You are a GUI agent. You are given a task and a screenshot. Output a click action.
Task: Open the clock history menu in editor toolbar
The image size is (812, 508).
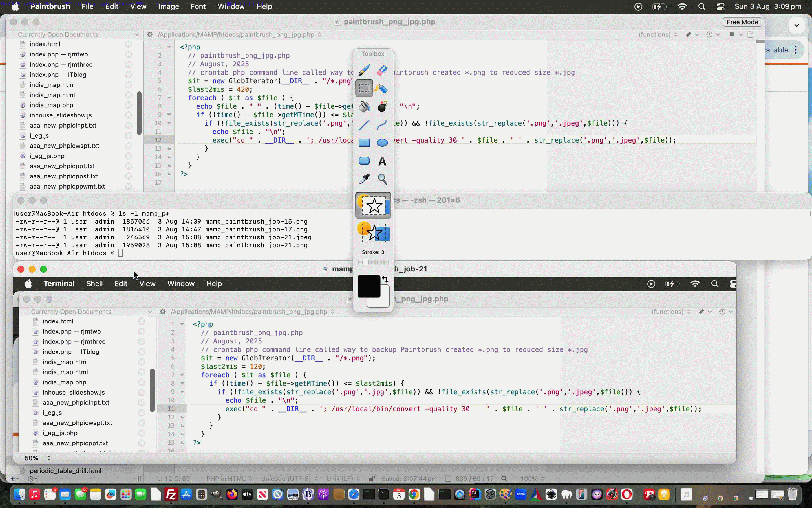713,34
